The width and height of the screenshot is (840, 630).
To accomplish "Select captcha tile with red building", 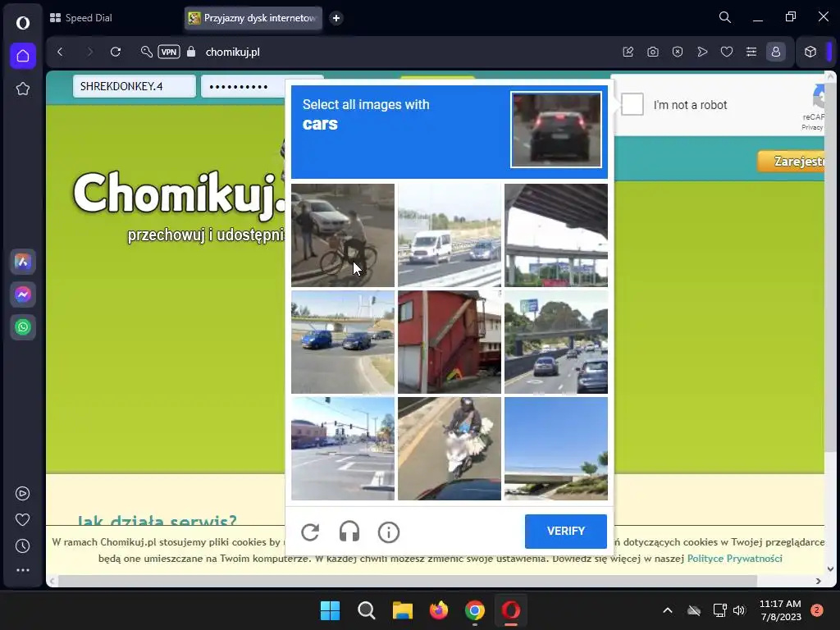I will [450, 342].
